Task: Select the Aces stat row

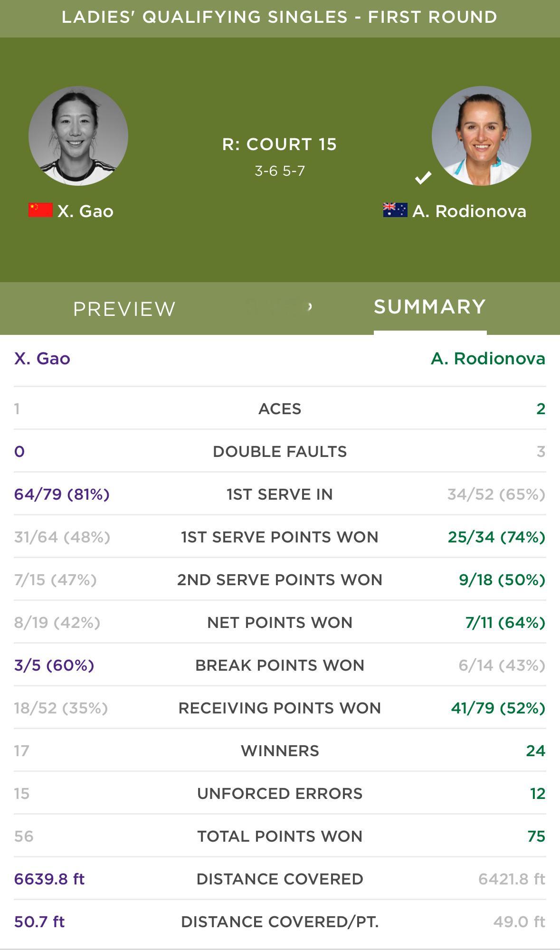Action: pos(280,408)
